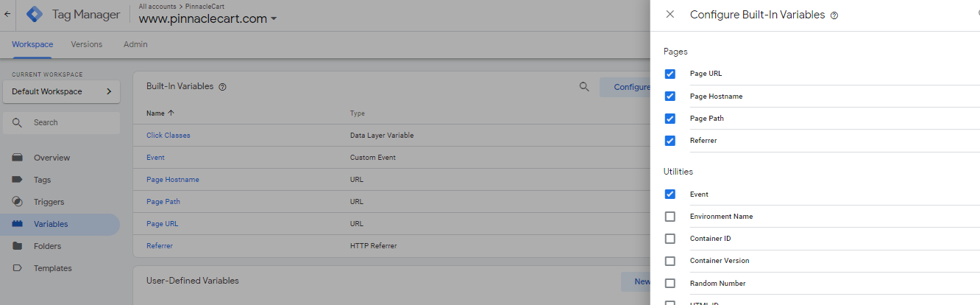The height and width of the screenshot is (305, 980).
Task: Switch to the Admin tab
Action: pyautogui.click(x=135, y=44)
